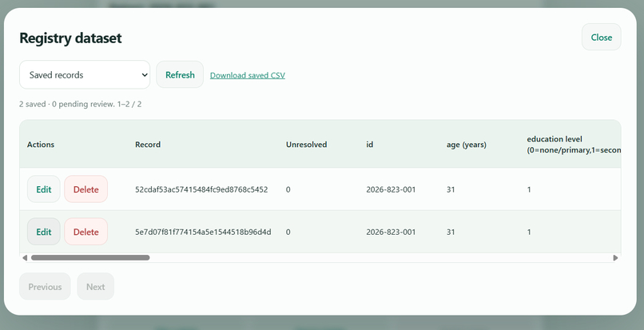Select the age (years) column header
Image resolution: width=644 pixels, height=330 pixels.
click(x=467, y=145)
